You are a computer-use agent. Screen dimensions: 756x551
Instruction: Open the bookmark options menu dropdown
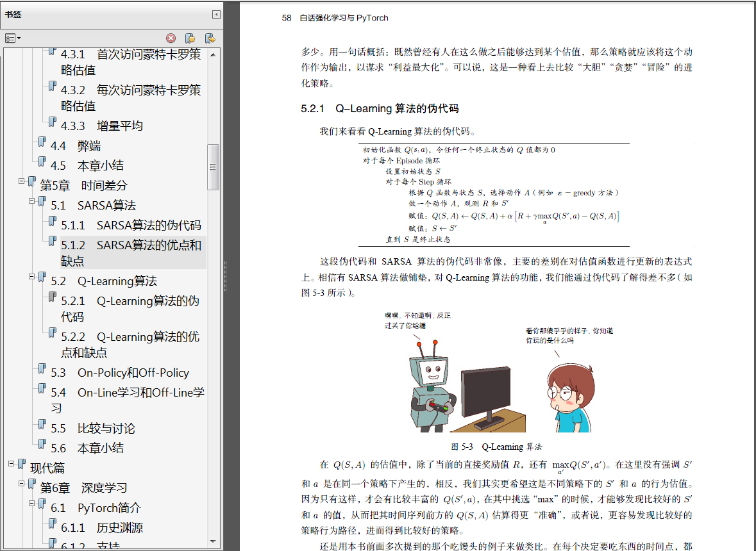click(x=13, y=38)
